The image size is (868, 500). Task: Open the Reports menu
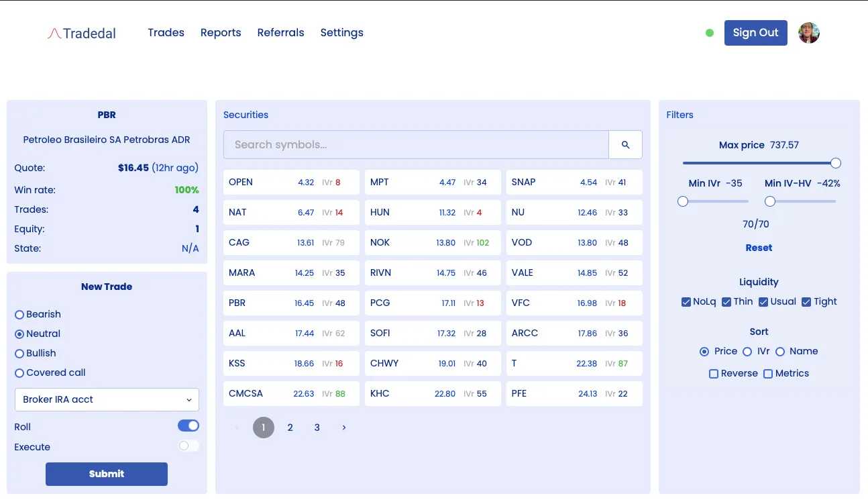pos(221,32)
